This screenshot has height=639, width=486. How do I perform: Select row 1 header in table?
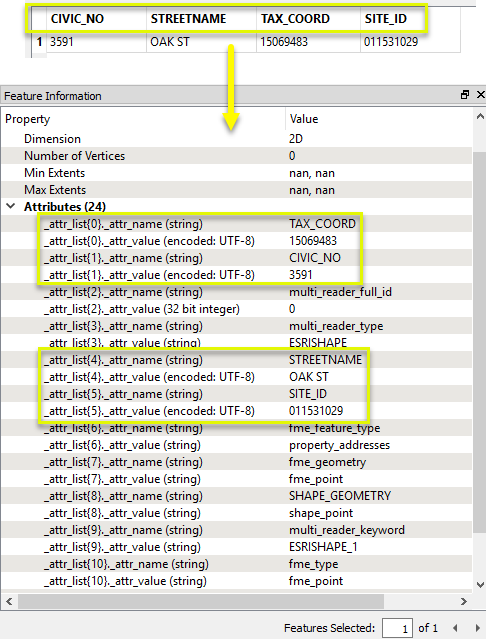(x=39, y=42)
